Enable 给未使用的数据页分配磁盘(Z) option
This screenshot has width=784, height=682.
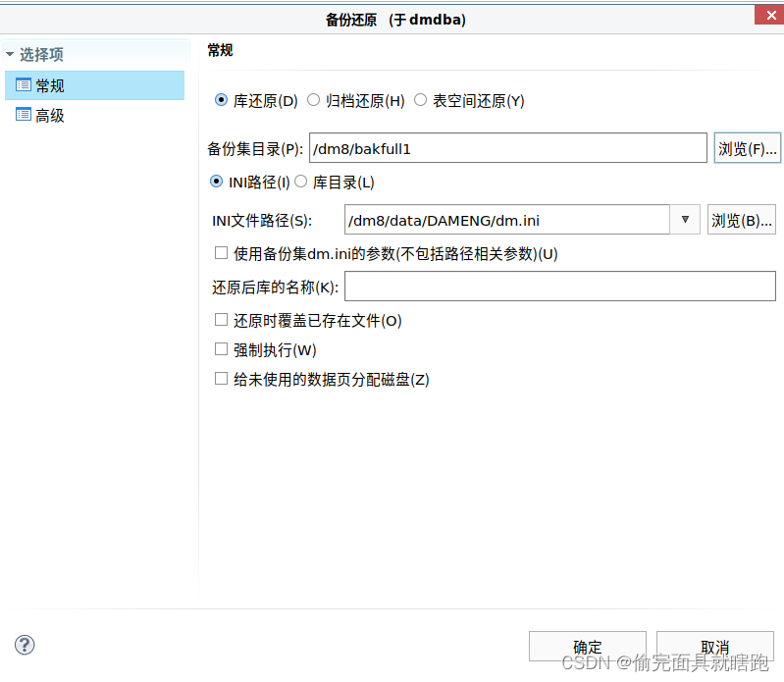221,379
